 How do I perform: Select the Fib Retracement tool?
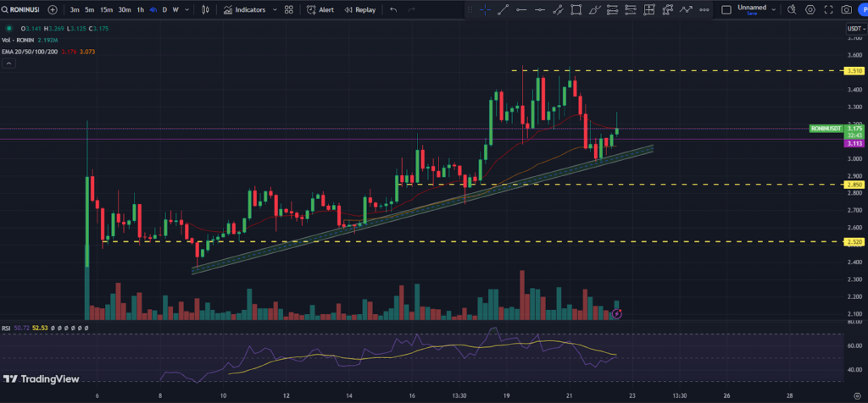click(613, 9)
